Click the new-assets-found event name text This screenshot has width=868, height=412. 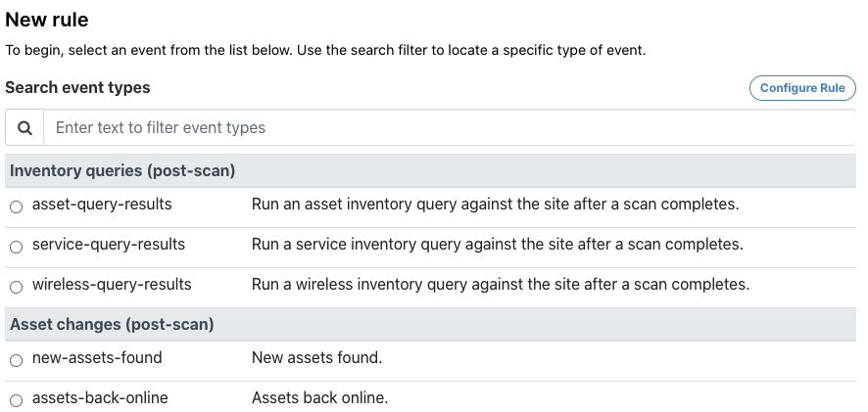[x=97, y=358]
